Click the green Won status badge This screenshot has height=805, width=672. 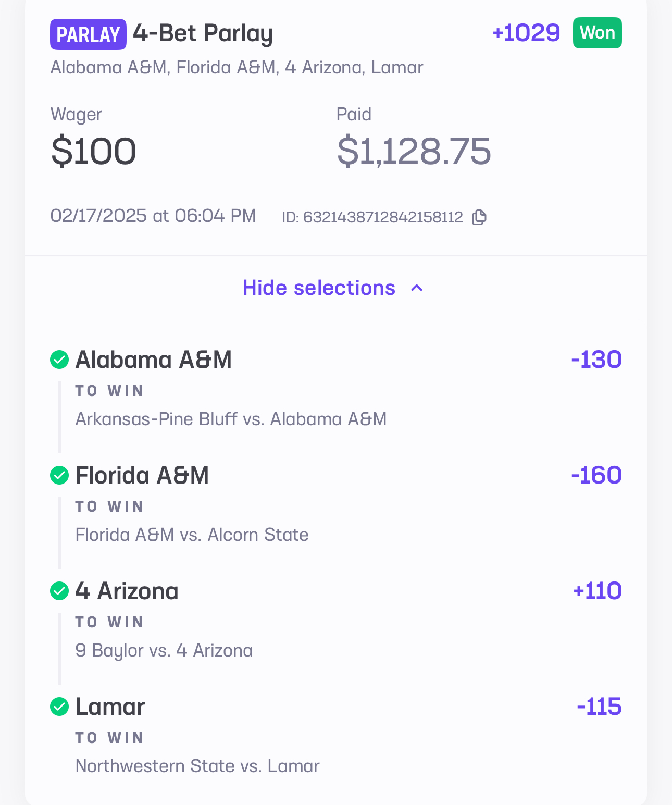pos(597,33)
